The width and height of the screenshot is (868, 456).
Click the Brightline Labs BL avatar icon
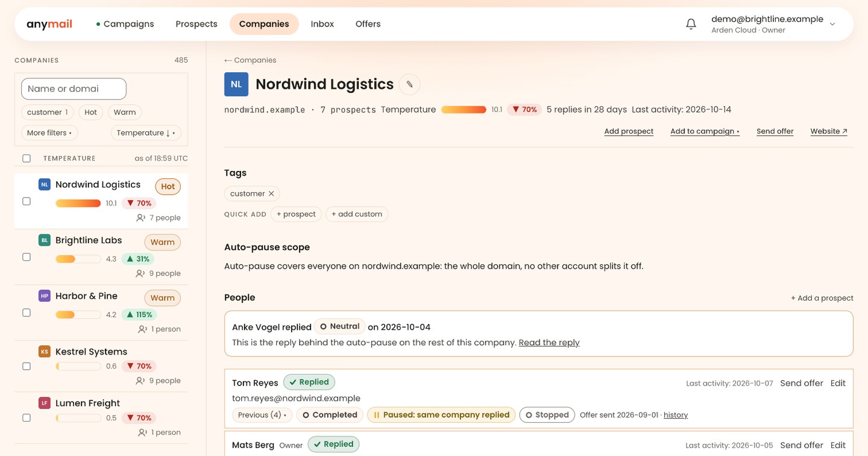[44, 240]
